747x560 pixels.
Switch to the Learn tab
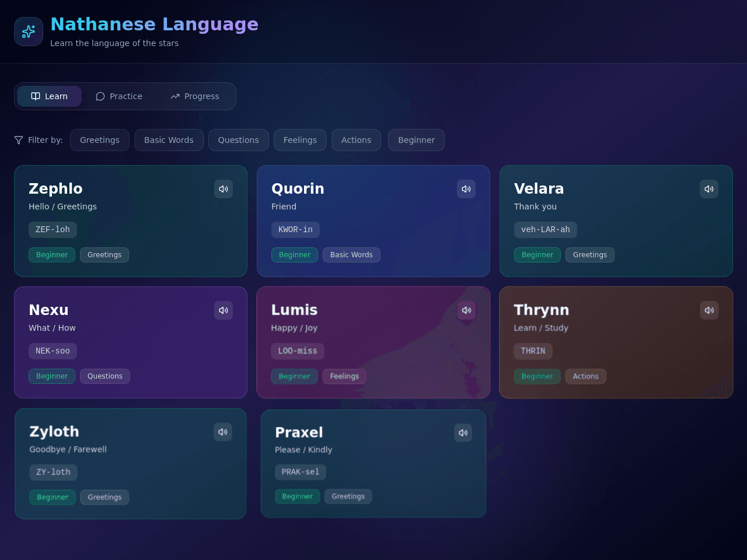click(x=49, y=96)
